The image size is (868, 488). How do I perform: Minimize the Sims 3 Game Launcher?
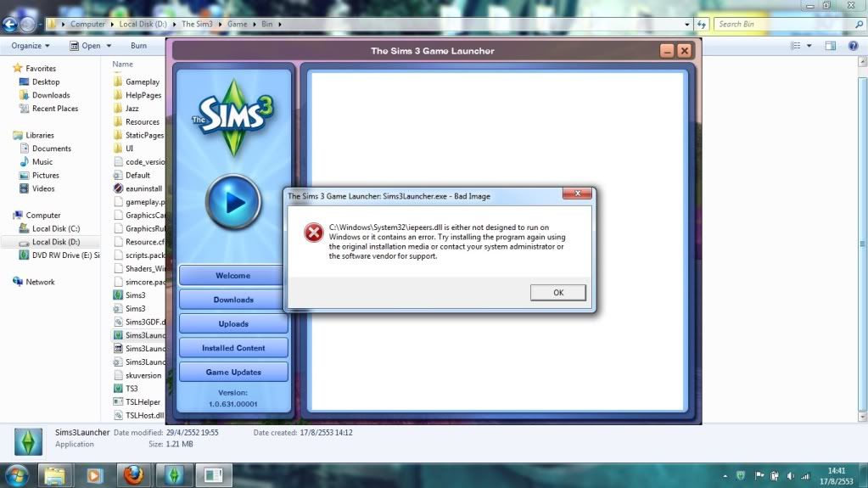(667, 51)
